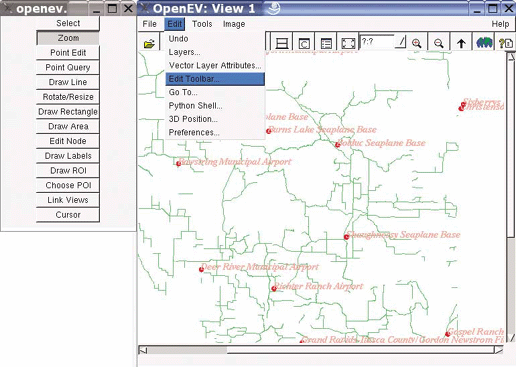The image size is (516, 367).
Task: Click the up arrow toolbar icon
Action: (x=461, y=43)
